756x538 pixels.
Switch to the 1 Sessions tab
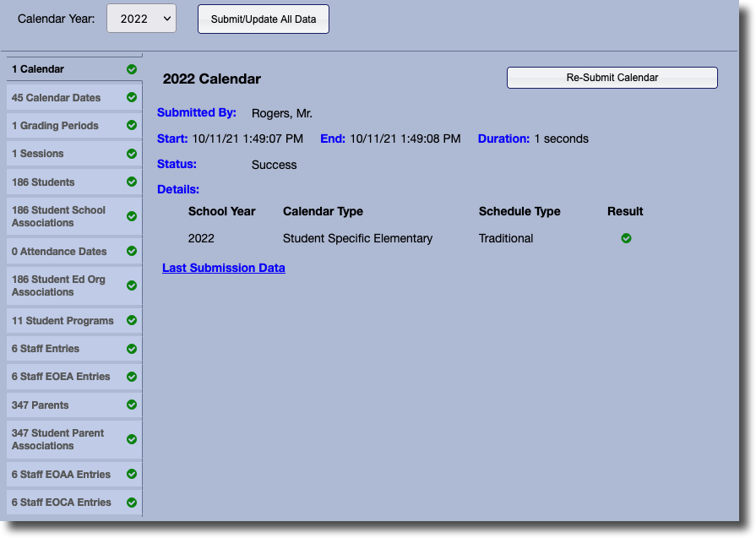click(x=63, y=154)
